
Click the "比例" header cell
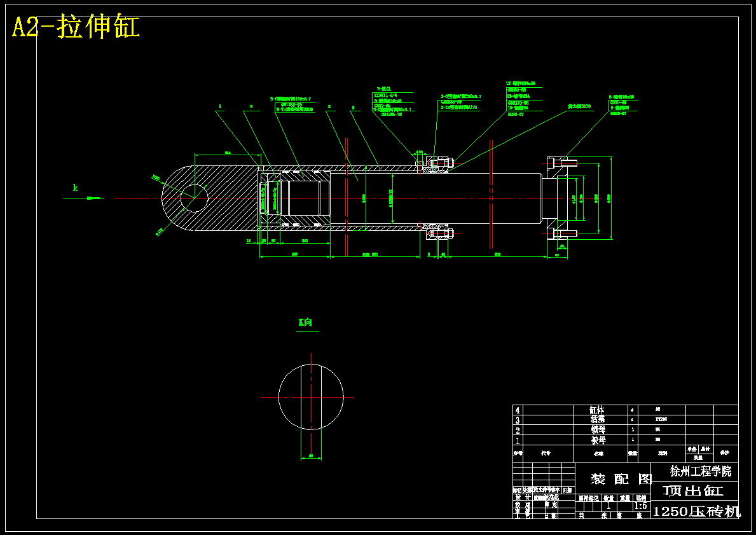(x=641, y=498)
